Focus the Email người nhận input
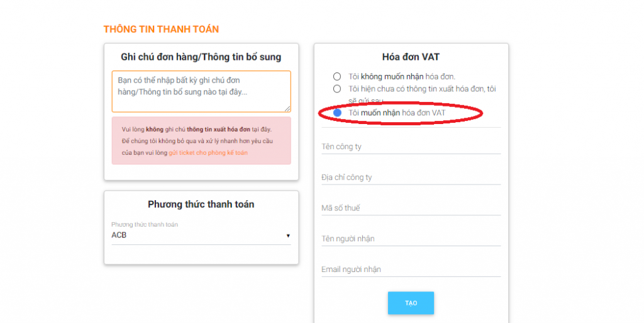 [x=411, y=269]
